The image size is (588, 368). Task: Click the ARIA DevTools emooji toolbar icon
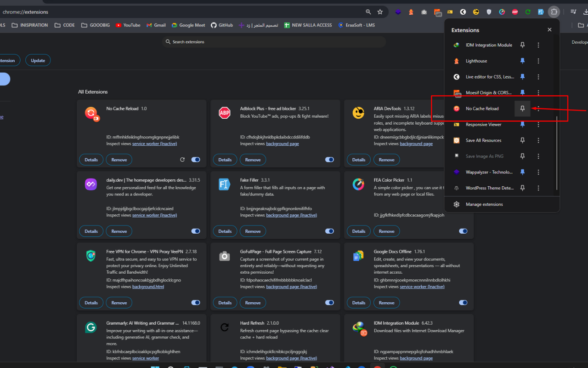point(475,12)
